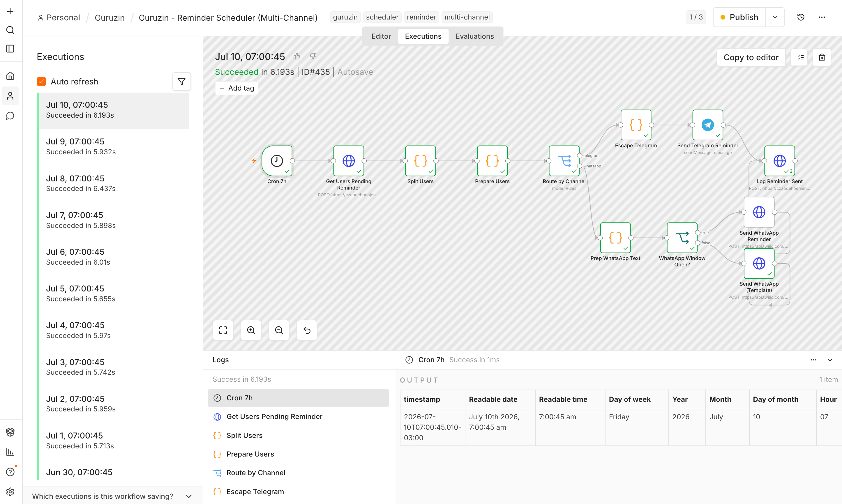This screenshot has height=504, width=842.
Task: Select the Send Telegram Reminder node
Action: [707, 125]
